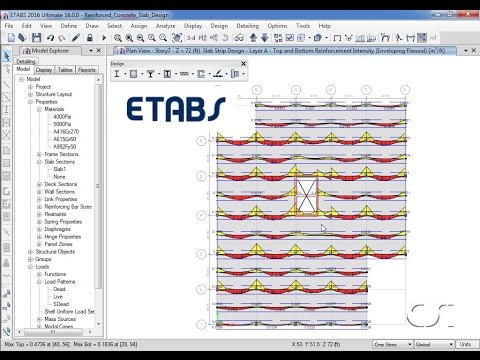This screenshot has width=480, height=360.
Task: Click the concrete slab design icon
Action: tap(218, 74)
